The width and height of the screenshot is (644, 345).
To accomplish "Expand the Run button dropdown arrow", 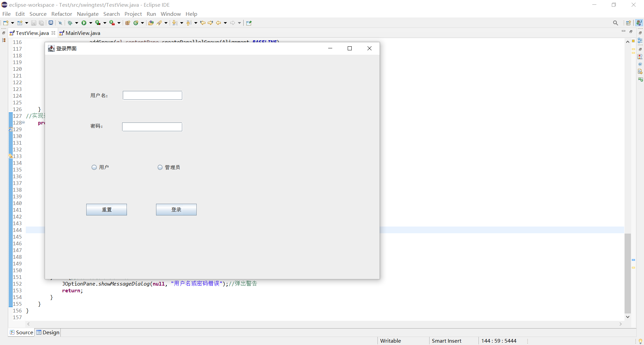I will (90, 23).
